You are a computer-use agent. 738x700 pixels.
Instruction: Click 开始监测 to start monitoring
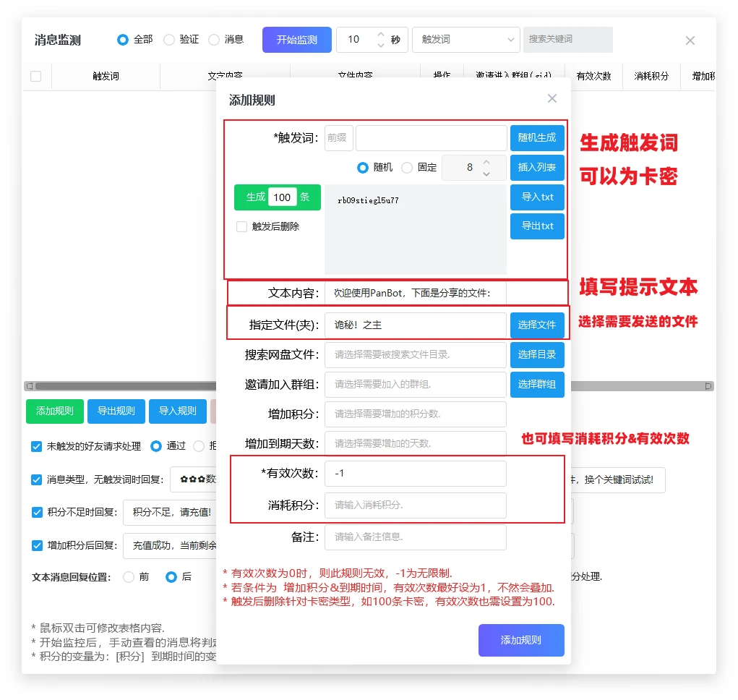(296, 40)
